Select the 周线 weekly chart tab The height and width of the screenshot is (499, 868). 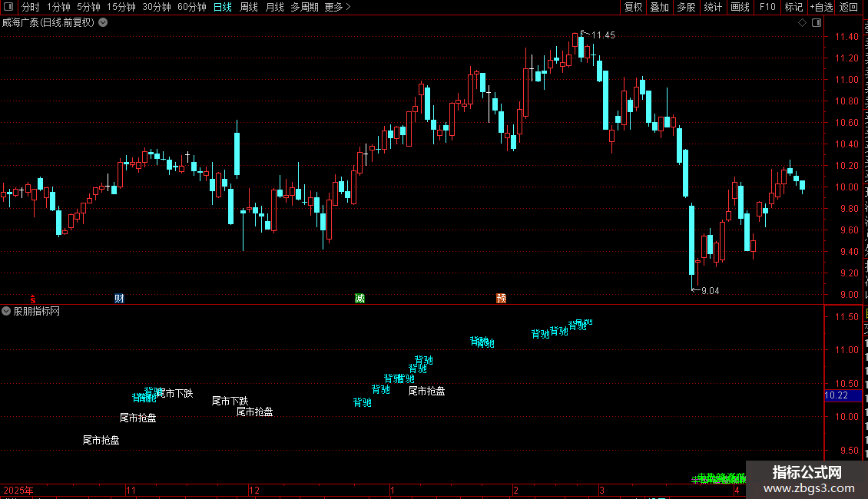point(249,7)
